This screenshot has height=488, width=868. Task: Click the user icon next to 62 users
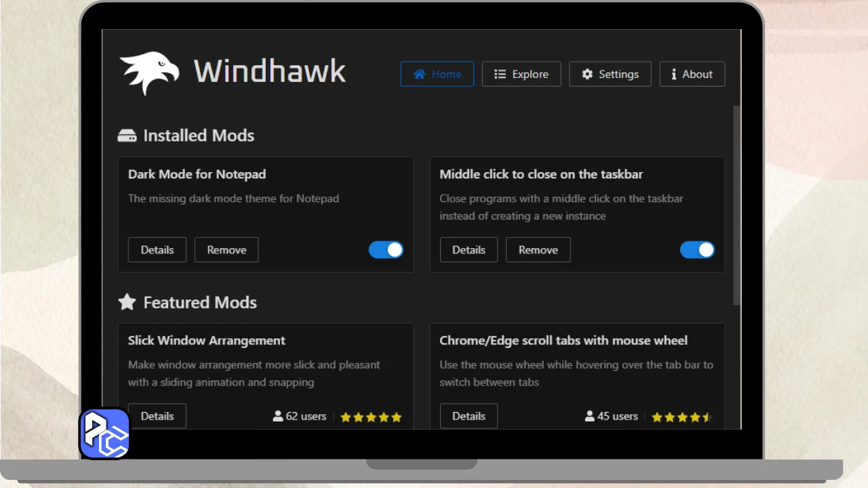pyautogui.click(x=278, y=416)
